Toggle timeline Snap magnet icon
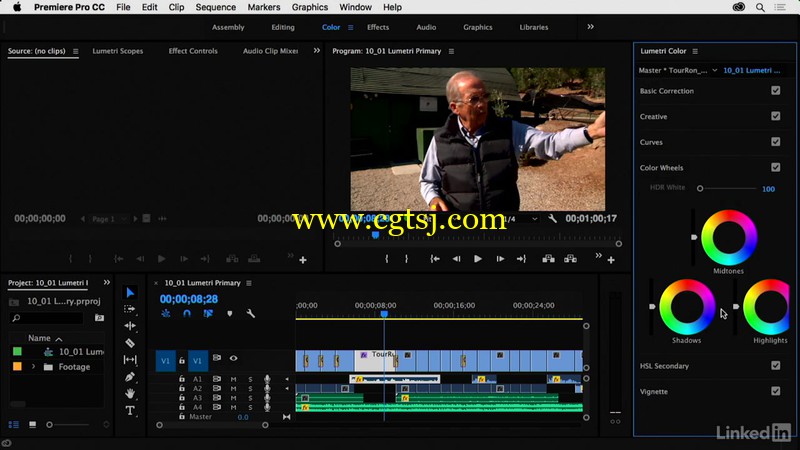 [187, 313]
